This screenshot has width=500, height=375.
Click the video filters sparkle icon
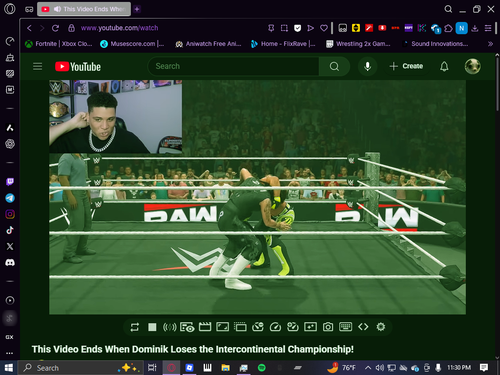(x=310, y=327)
